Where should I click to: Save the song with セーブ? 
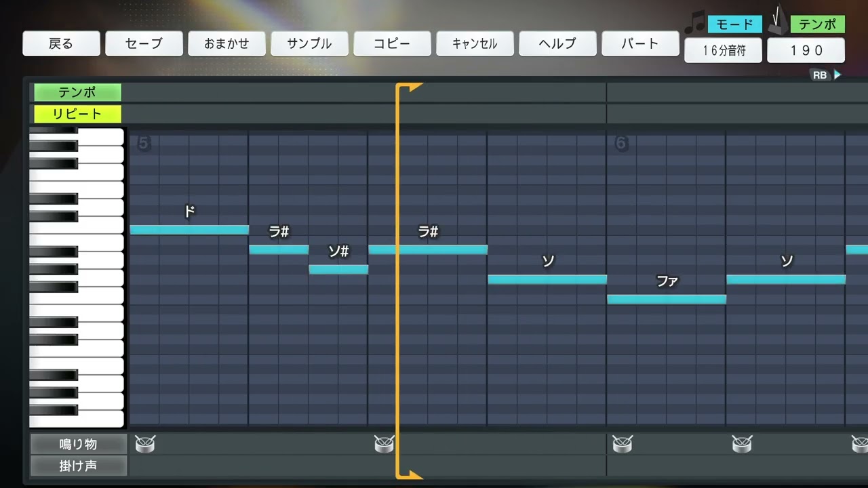(144, 43)
